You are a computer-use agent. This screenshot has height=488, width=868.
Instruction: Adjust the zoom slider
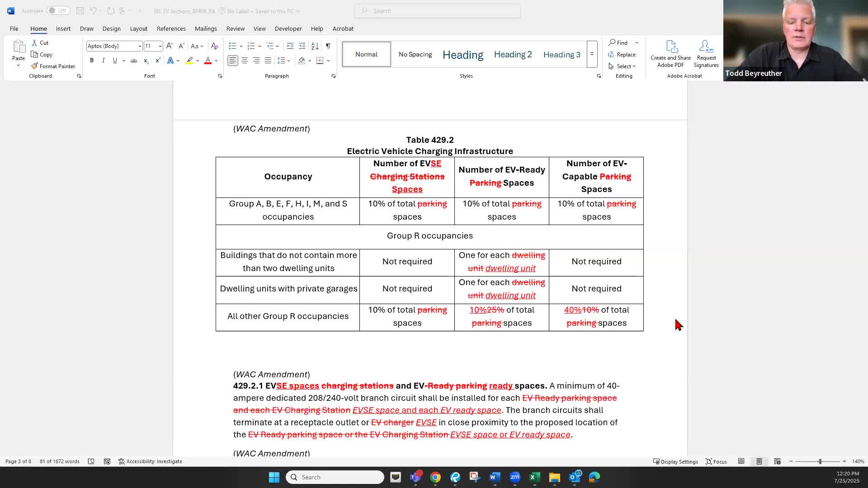[x=820, y=461]
